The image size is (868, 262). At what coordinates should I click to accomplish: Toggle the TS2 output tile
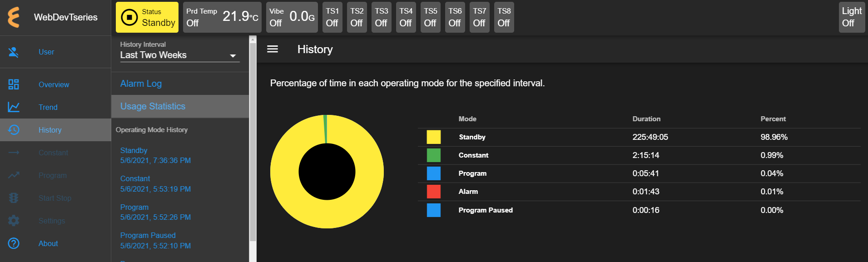(357, 17)
